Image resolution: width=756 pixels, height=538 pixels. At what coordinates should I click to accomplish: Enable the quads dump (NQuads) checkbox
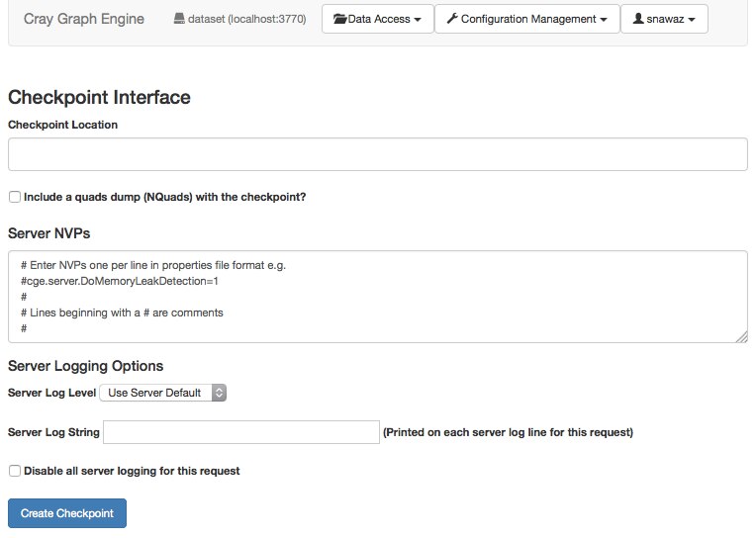[15, 197]
